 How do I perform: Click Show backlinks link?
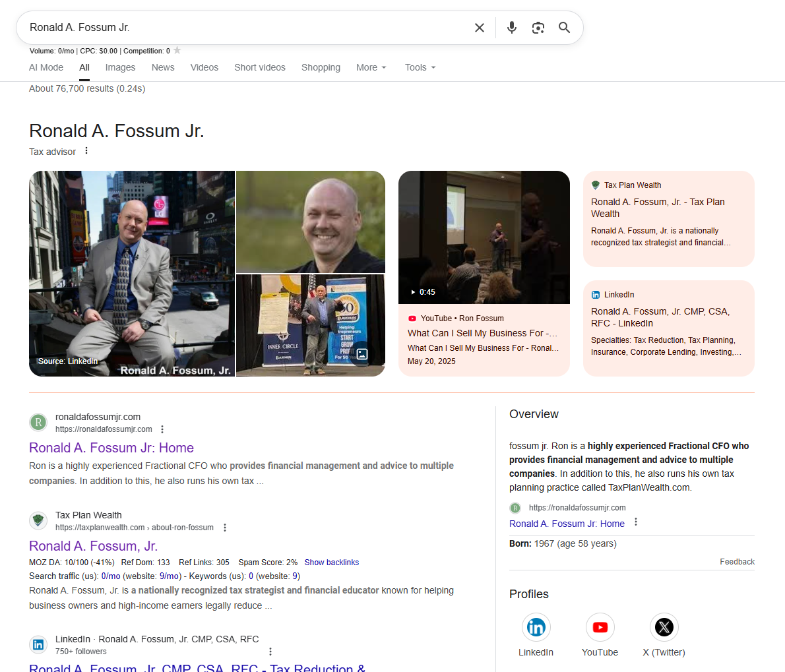[x=331, y=563]
